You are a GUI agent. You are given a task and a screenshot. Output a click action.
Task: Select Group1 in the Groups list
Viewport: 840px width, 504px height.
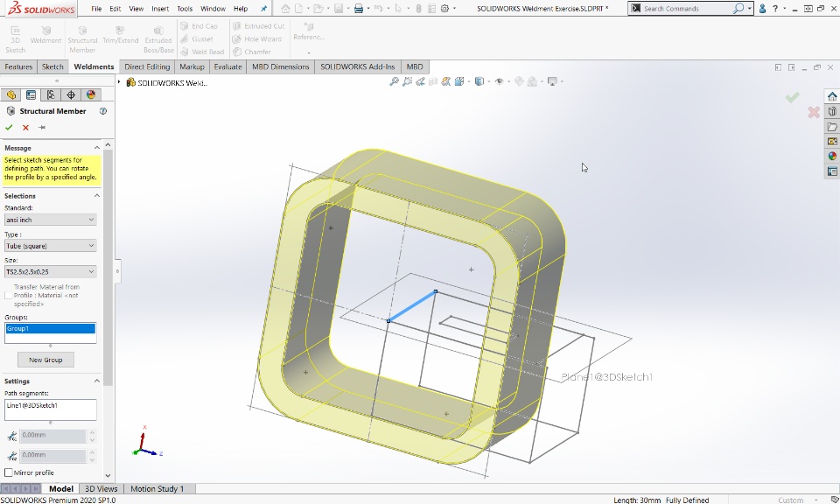point(51,328)
